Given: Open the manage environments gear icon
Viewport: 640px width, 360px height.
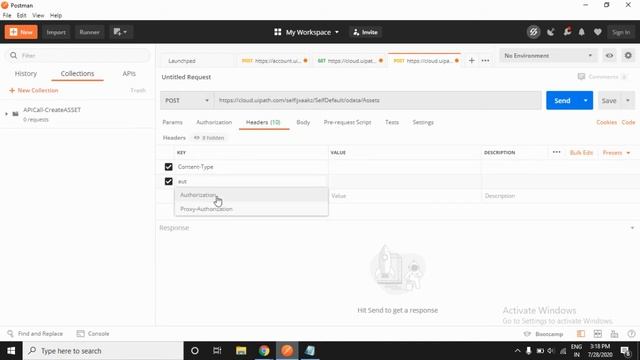Looking at the screenshot, I should point(628,56).
